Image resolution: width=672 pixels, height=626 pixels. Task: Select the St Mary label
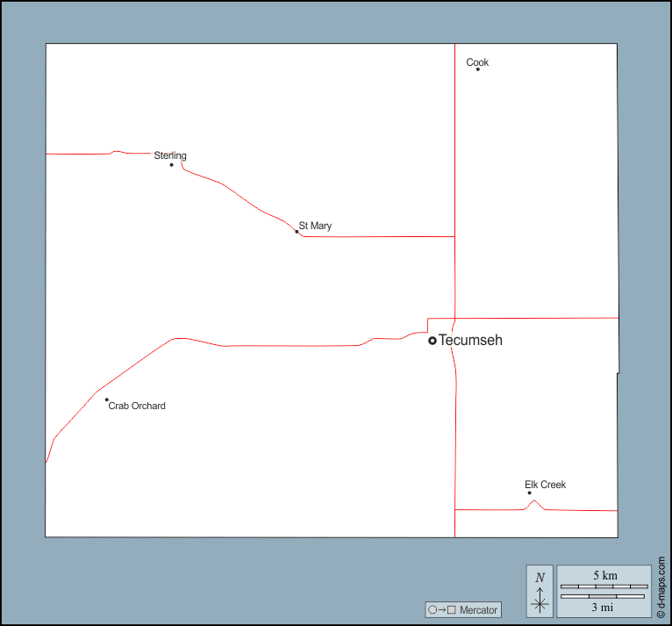point(315,226)
